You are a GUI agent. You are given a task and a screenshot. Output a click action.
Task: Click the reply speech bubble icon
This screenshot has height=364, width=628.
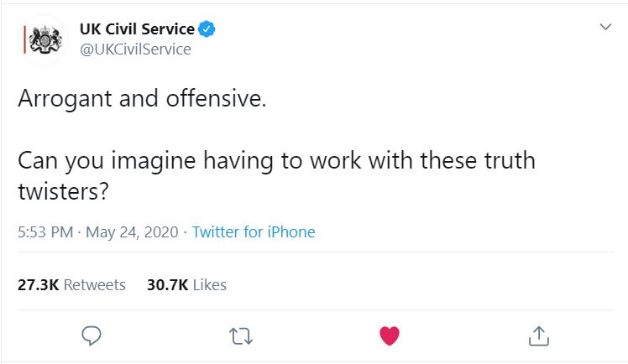[x=92, y=335]
